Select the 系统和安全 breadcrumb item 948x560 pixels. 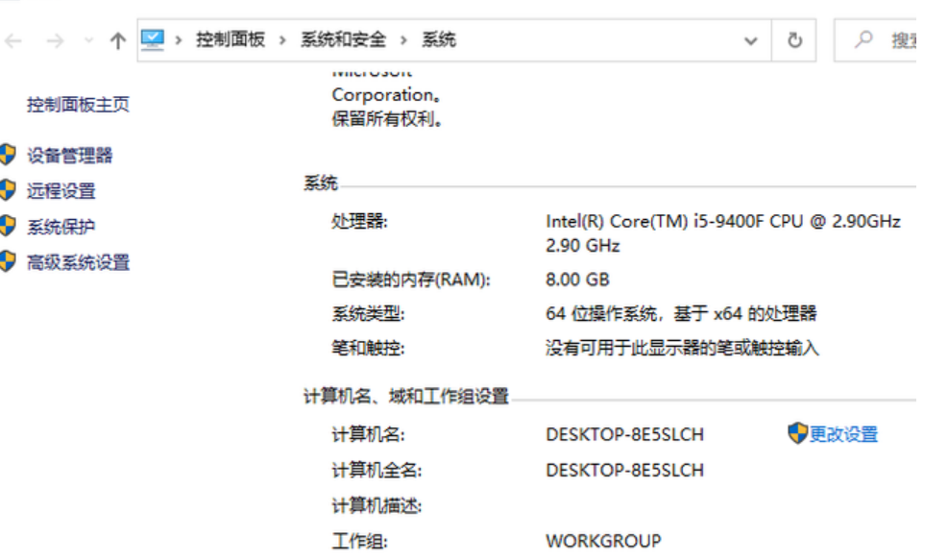343,40
